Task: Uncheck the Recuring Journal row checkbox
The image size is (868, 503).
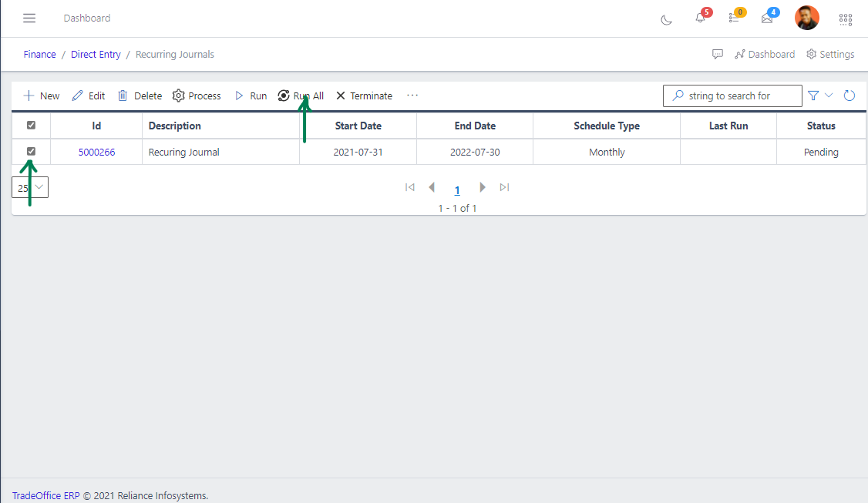Action: point(32,151)
